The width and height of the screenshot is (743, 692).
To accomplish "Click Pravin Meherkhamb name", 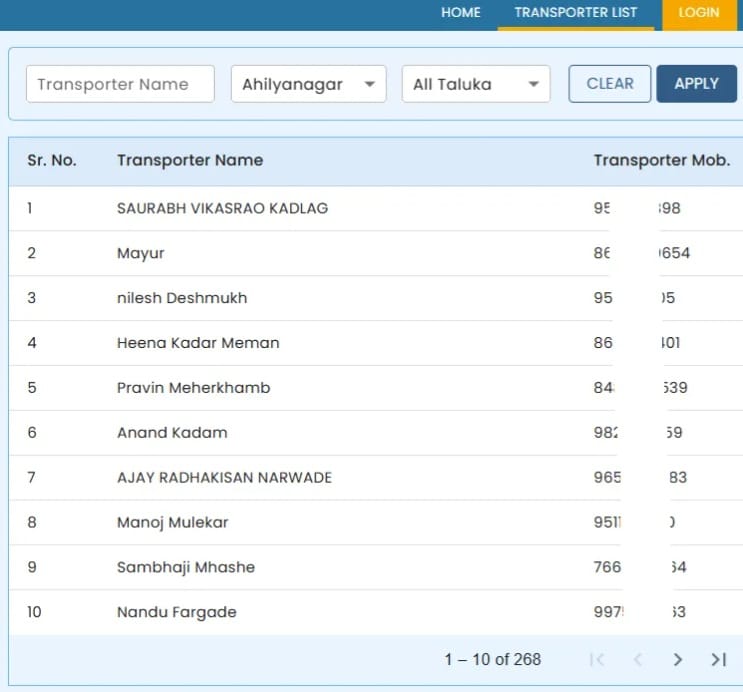I will (x=193, y=388).
